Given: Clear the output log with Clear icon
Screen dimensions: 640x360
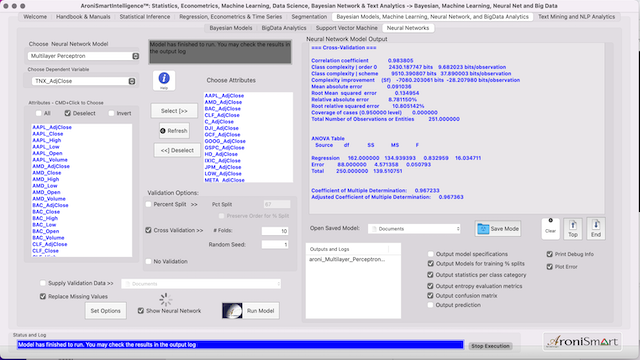Looking at the screenshot, I should 550,228.
